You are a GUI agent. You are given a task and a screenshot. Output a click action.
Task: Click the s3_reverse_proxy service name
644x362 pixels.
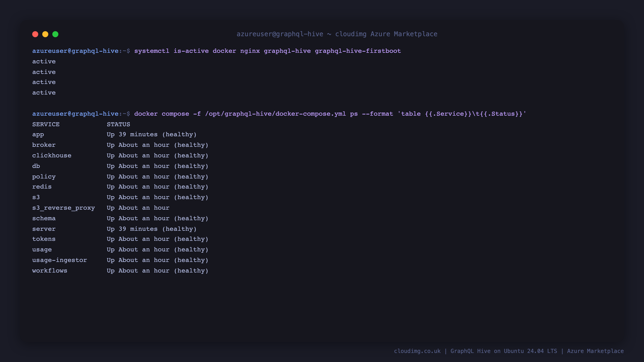(x=63, y=208)
